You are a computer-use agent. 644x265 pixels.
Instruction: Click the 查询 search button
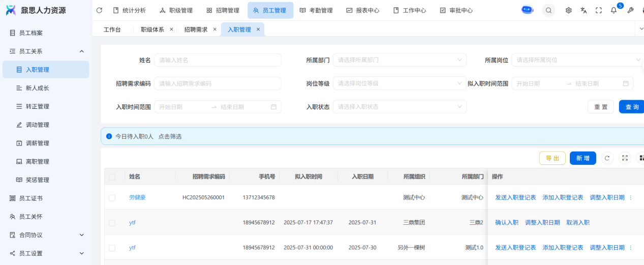click(x=632, y=107)
